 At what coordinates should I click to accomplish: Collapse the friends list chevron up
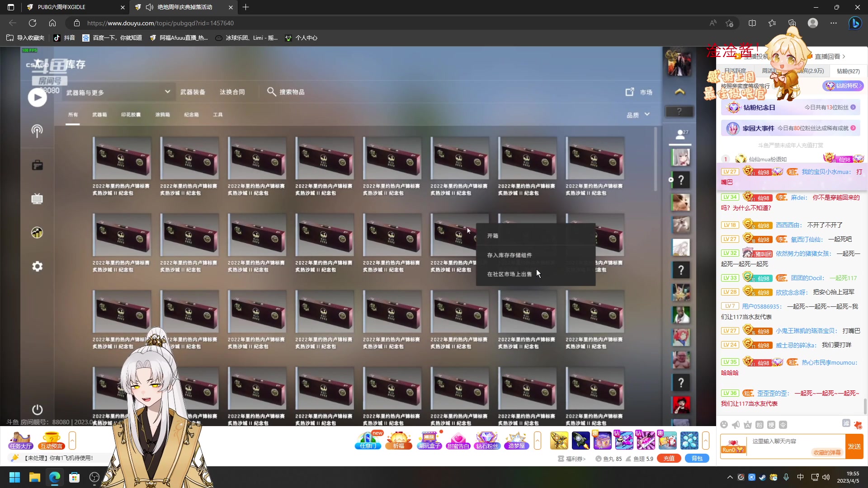679,92
